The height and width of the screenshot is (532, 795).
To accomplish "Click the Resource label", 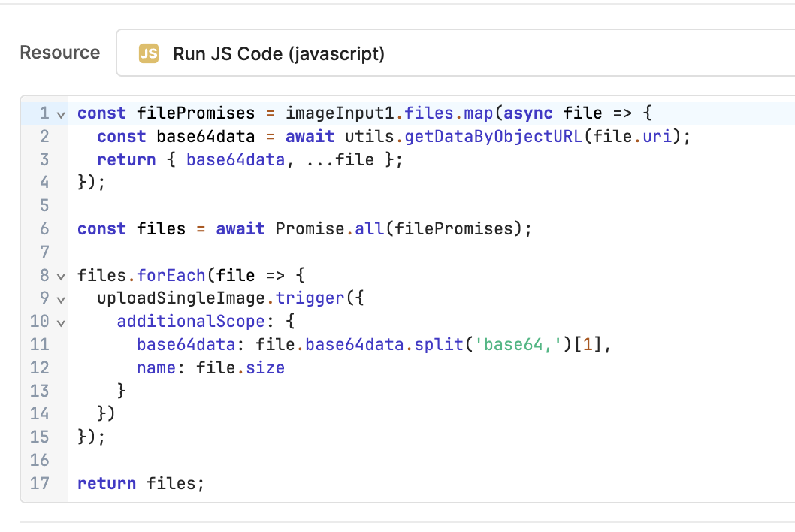I will (59, 53).
